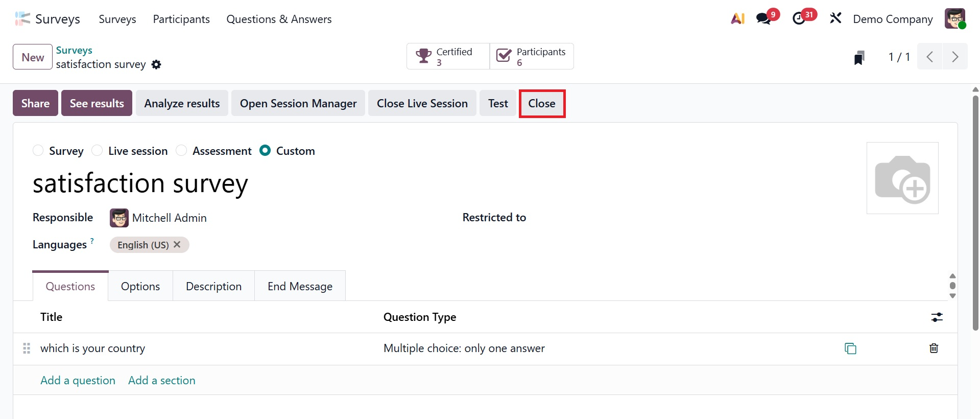Click the "Add a question" link
980x419 pixels.
pos(78,381)
